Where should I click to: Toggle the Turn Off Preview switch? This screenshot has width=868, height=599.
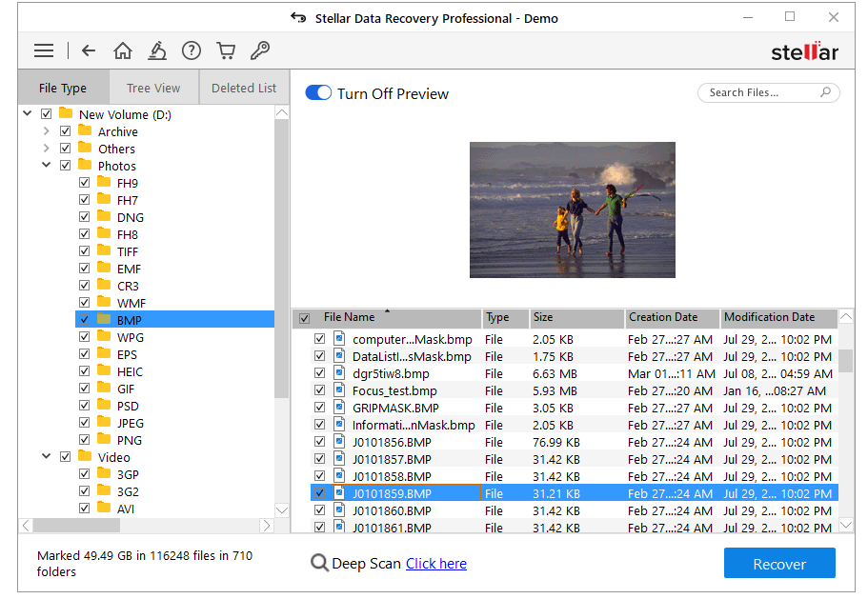[x=318, y=93]
